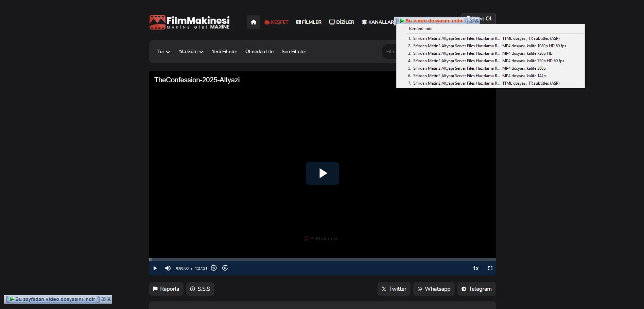Select the 1080p HD 60 fps MP4 download

tap(487, 46)
